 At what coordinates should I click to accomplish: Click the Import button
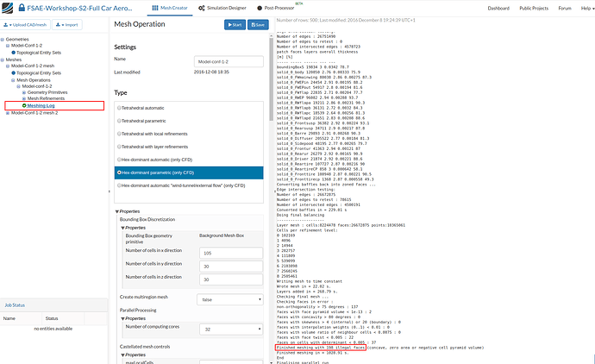66,25
